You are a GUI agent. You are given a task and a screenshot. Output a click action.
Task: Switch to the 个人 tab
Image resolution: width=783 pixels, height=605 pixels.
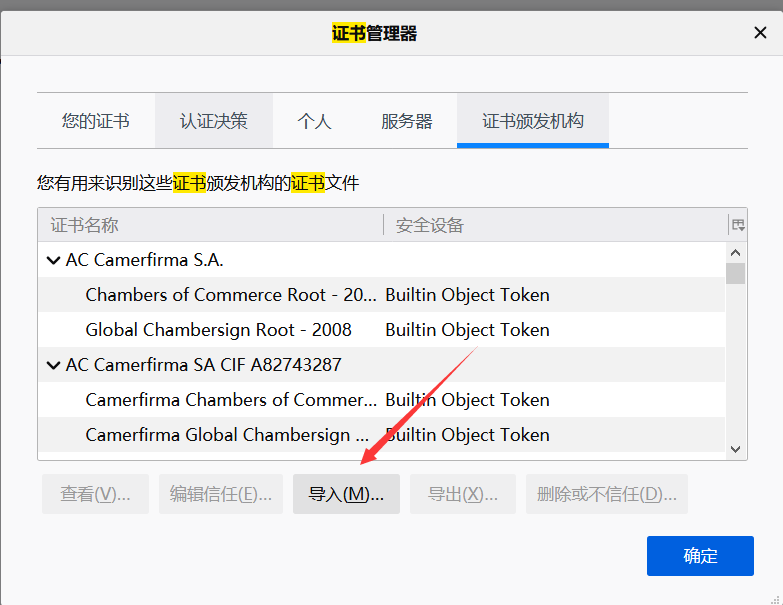[314, 121]
